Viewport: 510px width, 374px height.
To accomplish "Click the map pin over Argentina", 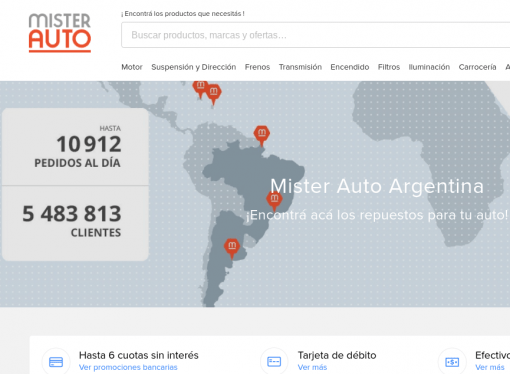I will [232, 248].
